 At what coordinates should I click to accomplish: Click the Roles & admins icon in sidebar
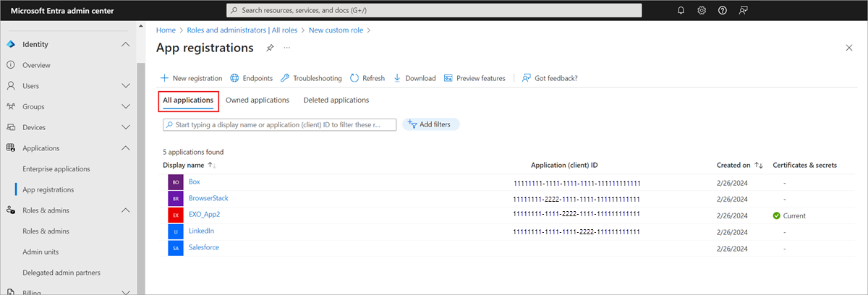(x=11, y=210)
